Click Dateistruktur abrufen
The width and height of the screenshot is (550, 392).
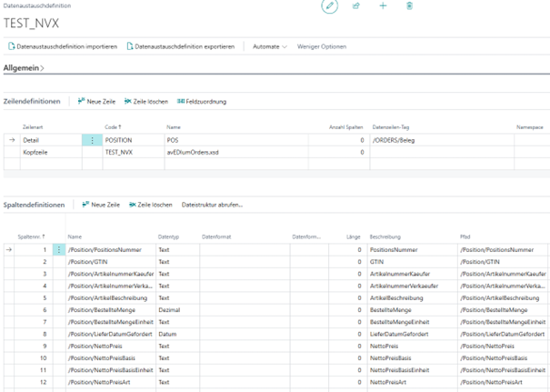pyautogui.click(x=212, y=205)
